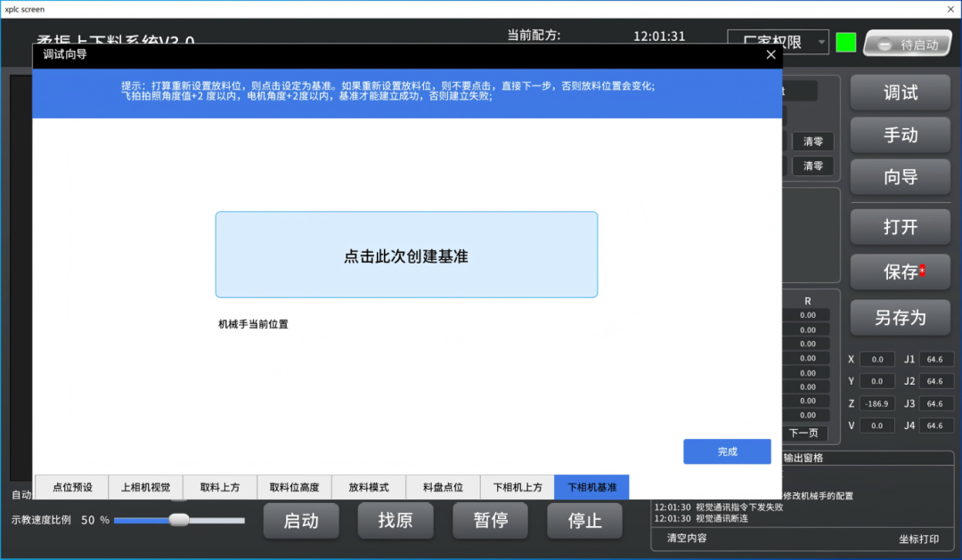Close the 调试向导 wizard dialog

(770, 54)
